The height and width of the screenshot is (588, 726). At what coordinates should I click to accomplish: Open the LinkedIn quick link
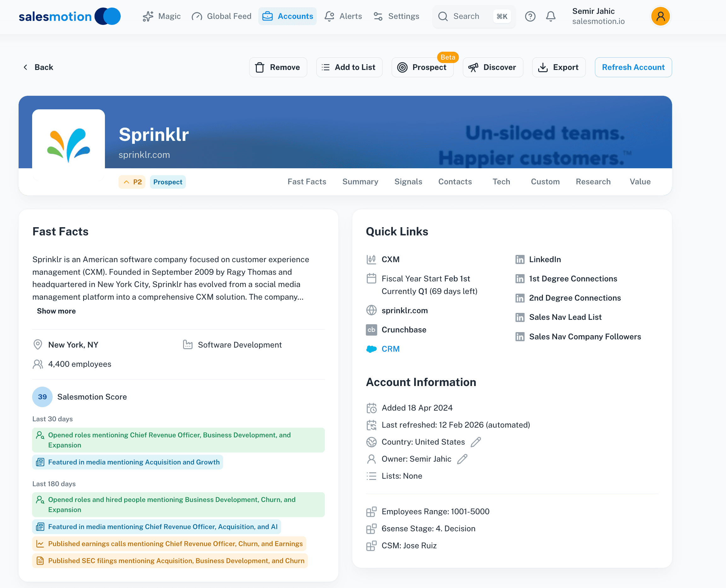tap(545, 259)
